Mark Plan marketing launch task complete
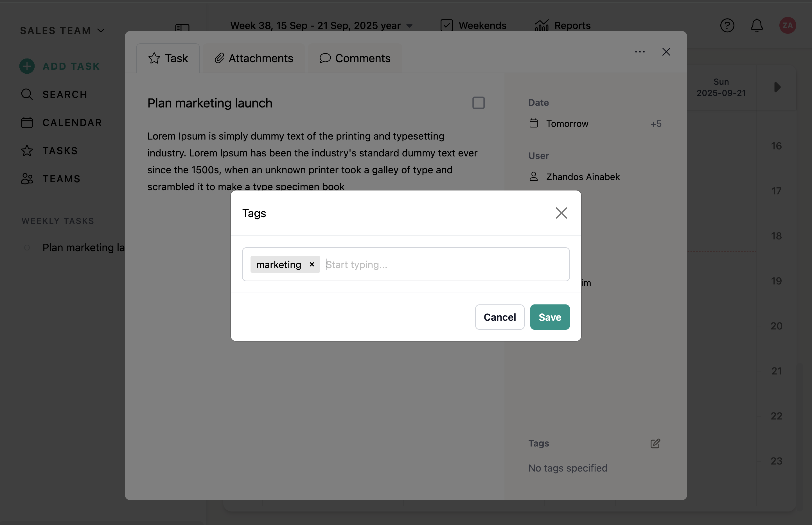 coord(478,103)
